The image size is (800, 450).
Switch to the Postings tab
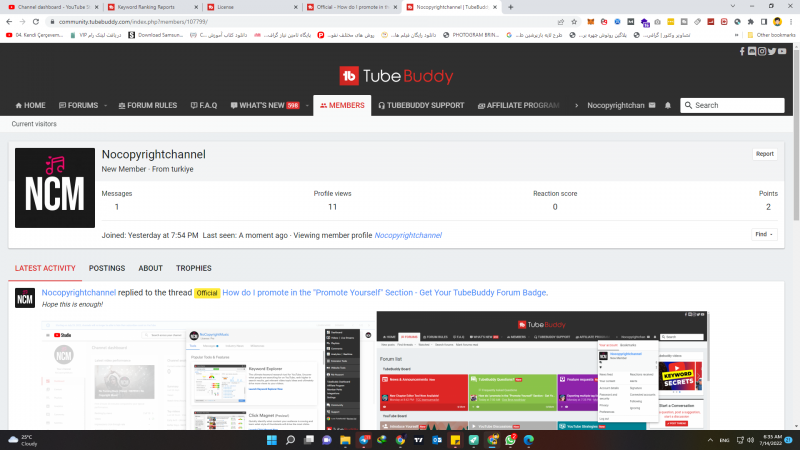coord(107,268)
